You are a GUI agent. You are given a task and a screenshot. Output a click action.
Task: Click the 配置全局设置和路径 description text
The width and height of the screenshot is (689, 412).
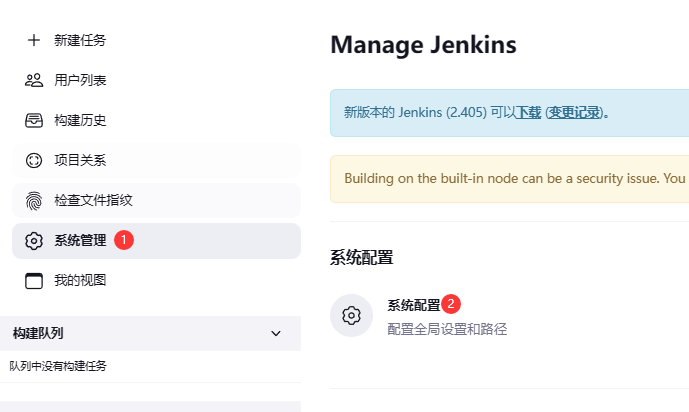[447, 329]
